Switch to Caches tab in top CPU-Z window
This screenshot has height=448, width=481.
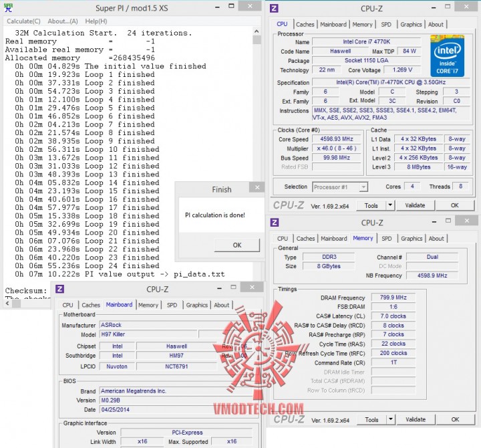[305, 25]
